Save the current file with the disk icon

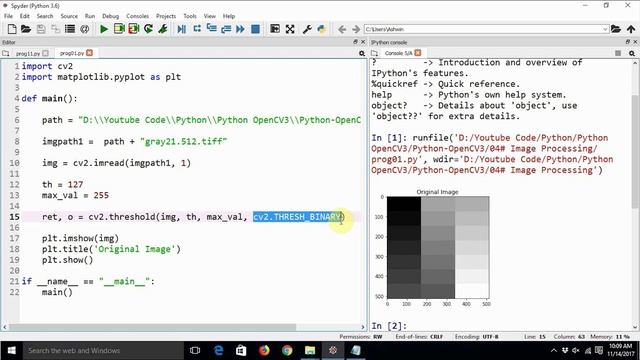point(41,29)
